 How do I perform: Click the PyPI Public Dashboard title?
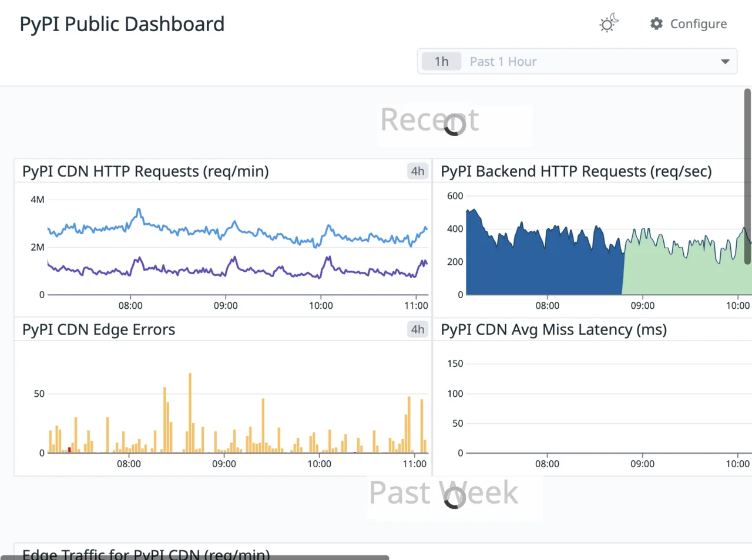pos(122,24)
